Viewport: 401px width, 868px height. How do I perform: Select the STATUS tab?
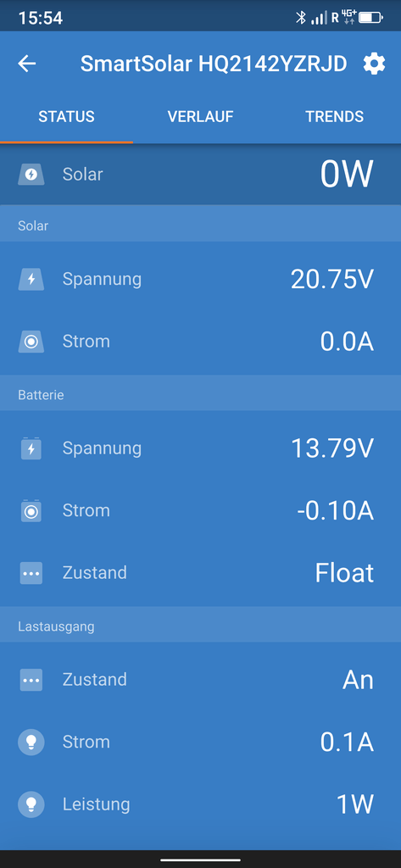click(66, 117)
